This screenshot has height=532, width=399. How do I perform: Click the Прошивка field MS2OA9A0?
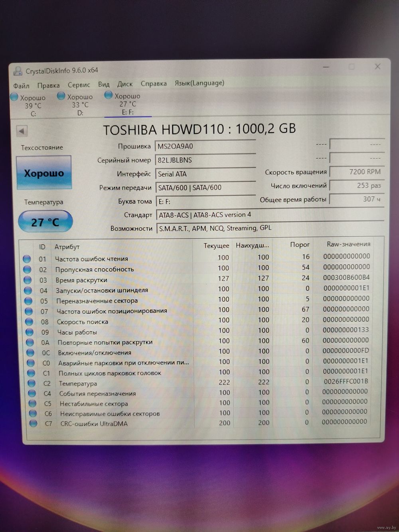[205, 146]
